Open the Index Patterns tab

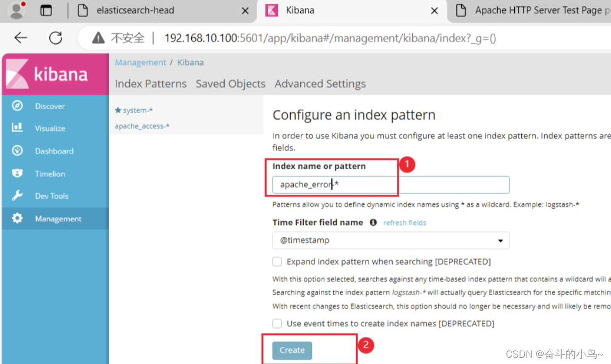pos(151,84)
